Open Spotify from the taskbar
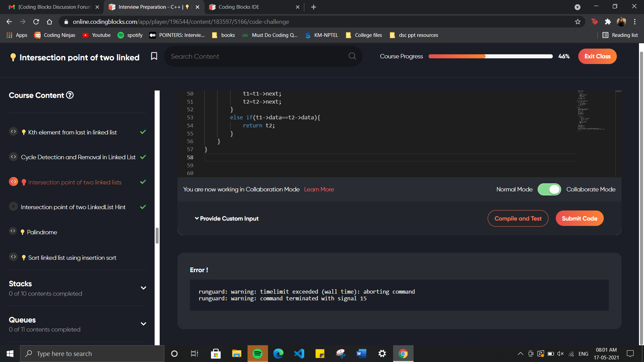 (257, 354)
